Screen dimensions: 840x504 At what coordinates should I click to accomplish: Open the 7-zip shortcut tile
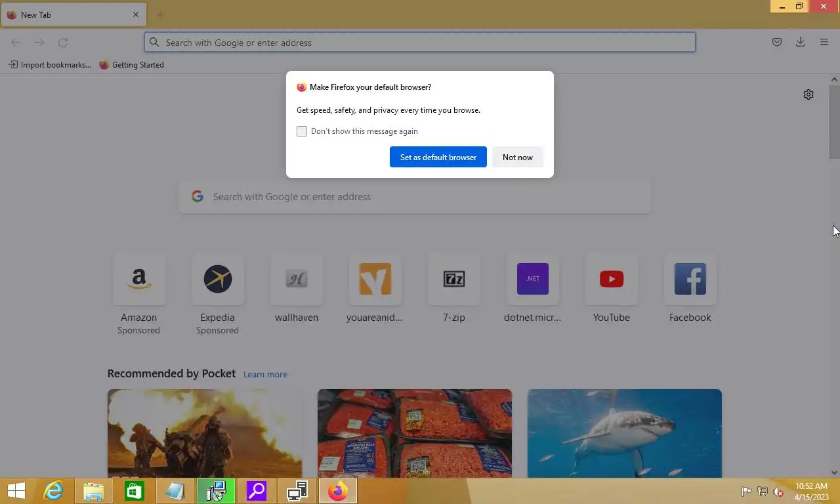pos(453,279)
